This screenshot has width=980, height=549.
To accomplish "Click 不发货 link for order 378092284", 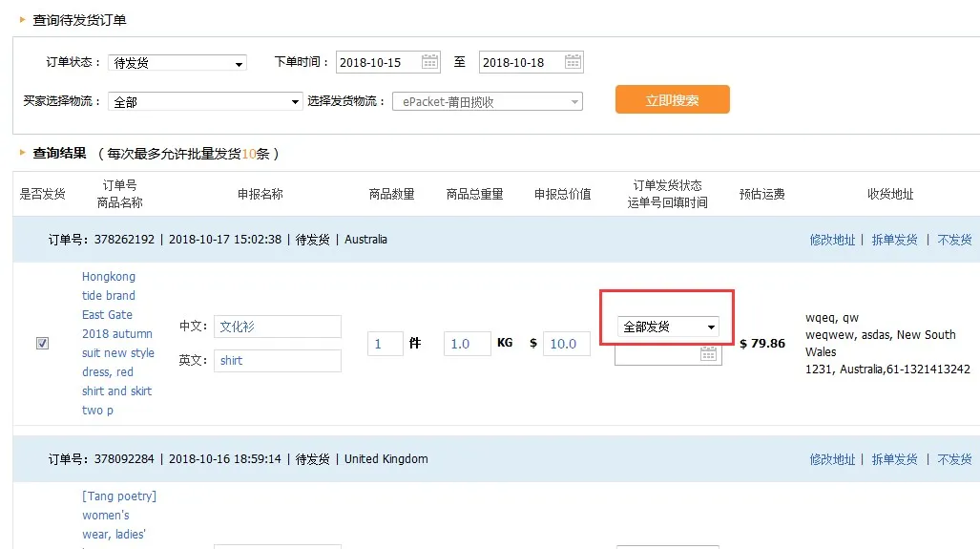I will pos(954,459).
